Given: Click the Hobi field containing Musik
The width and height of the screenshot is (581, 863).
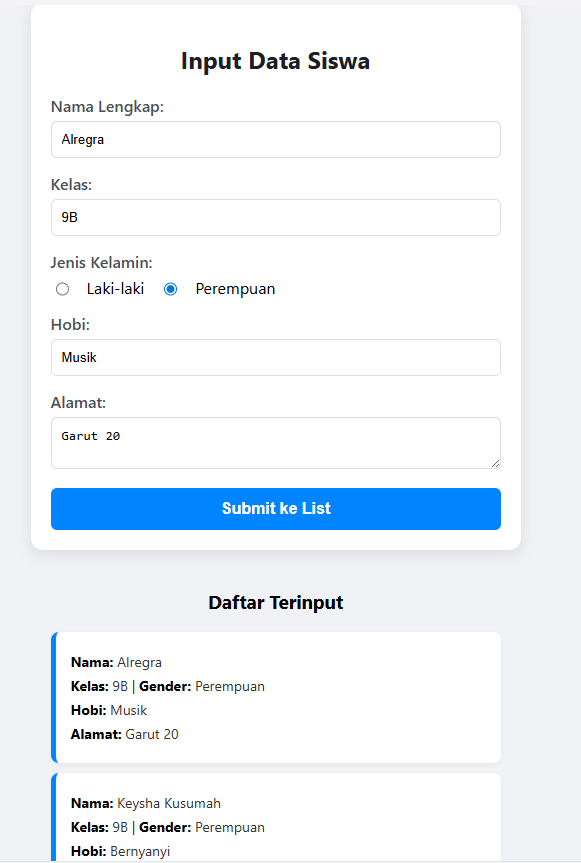Looking at the screenshot, I should pyautogui.click(x=276, y=358).
